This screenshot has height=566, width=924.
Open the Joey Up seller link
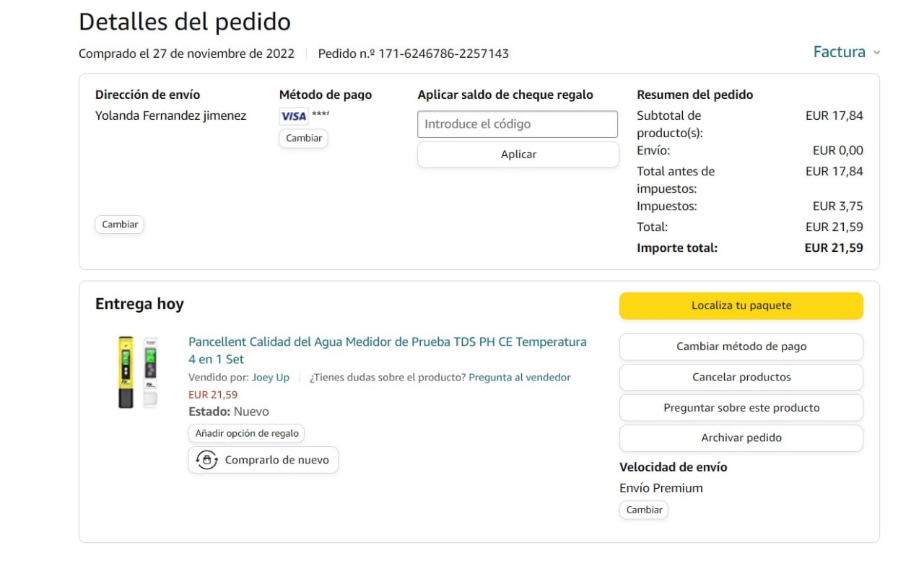pyautogui.click(x=271, y=378)
